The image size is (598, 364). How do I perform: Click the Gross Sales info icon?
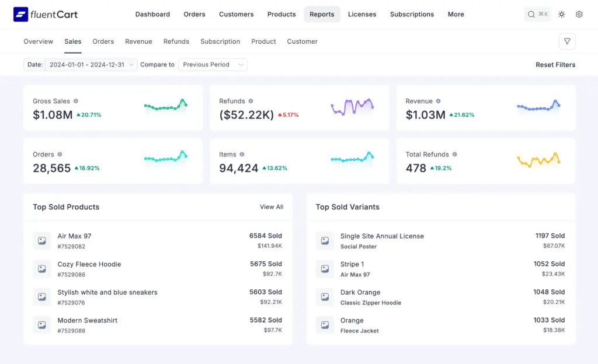point(76,101)
